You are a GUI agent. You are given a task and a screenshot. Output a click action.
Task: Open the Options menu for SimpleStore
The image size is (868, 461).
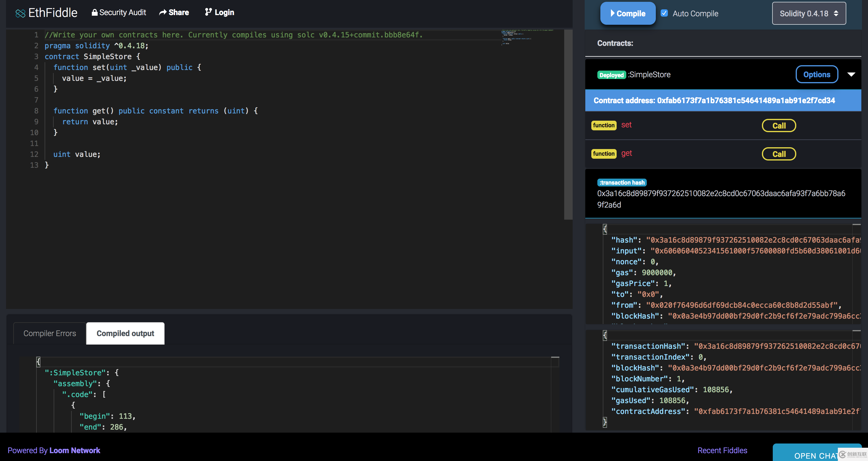click(x=816, y=75)
